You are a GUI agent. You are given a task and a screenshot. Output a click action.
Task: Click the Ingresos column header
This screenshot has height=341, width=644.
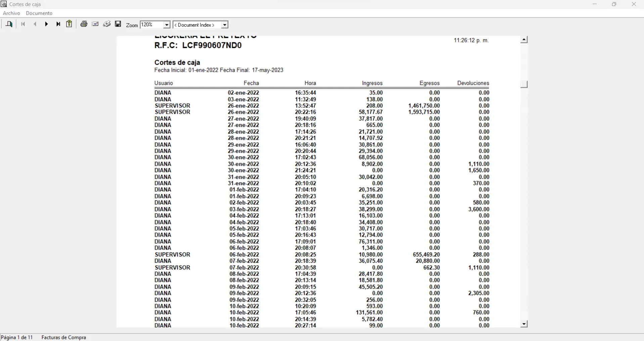(x=372, y=83)
